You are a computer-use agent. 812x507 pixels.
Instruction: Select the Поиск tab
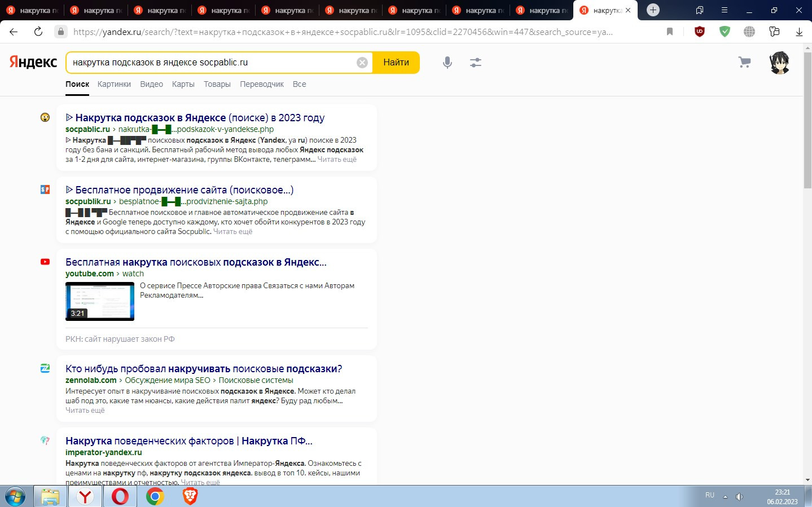pyautogui.click(x=77, y=84)
